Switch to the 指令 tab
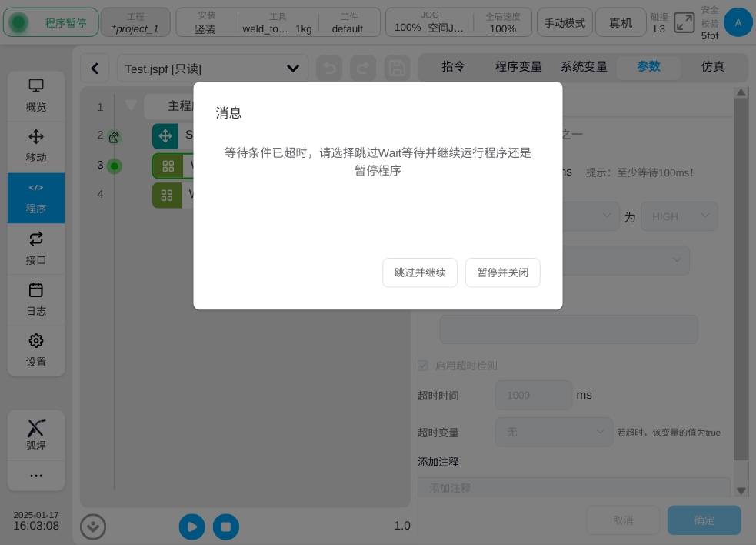This screenshot has width=756, height=545. pos(453,67)
